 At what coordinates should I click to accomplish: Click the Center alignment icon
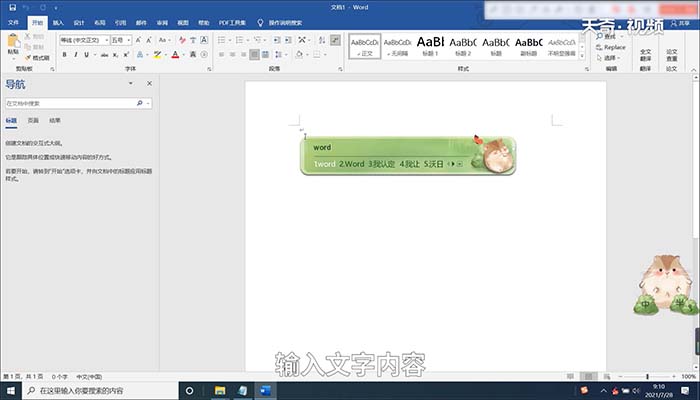click(x=232, y=54)
